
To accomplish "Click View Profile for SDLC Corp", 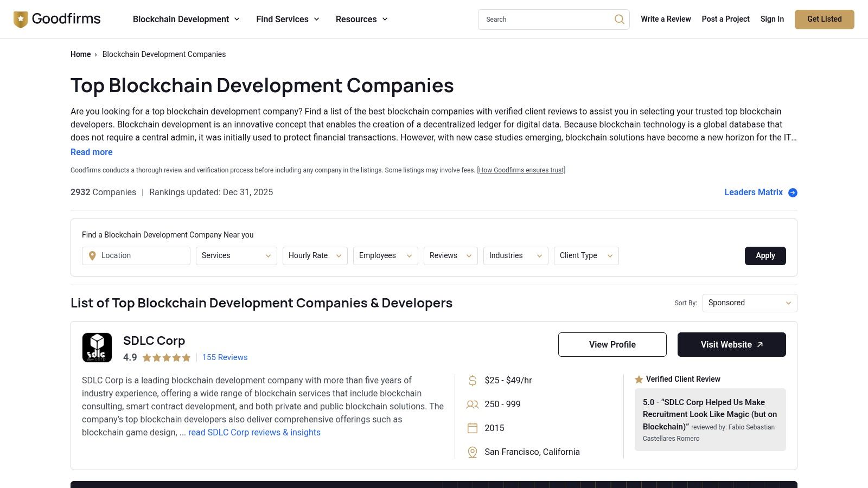I will tap(612, 345).
